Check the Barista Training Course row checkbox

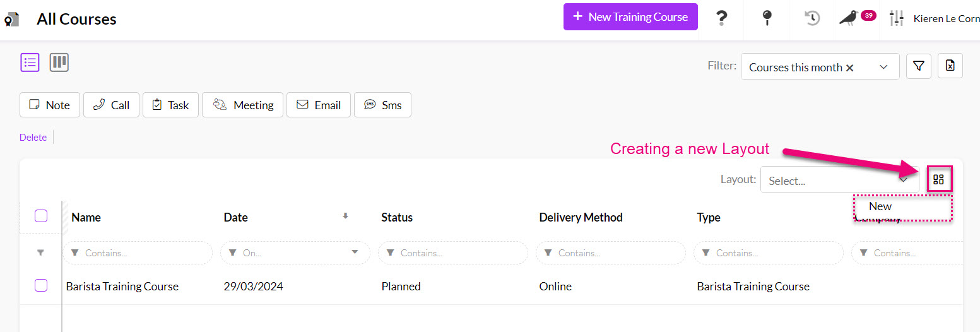pyautogui.click(x=41, y=285)
